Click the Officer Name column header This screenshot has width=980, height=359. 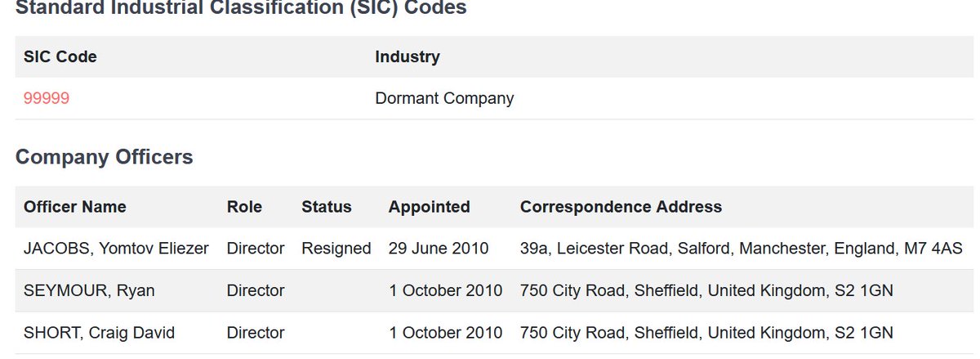pos(75,207)
